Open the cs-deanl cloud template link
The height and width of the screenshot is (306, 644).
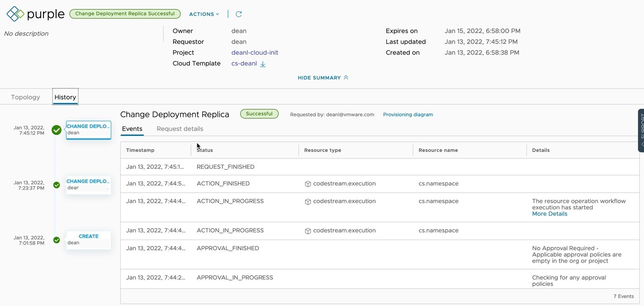[244, 63]
